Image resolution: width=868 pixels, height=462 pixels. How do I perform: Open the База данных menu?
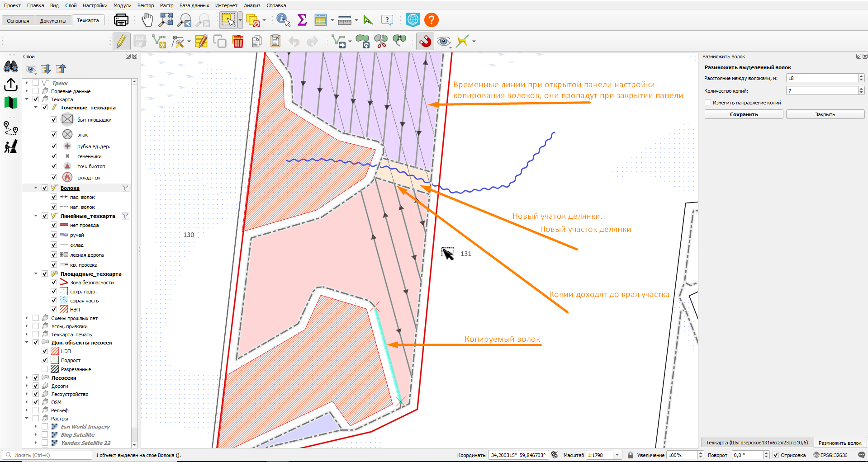point(194,5)
